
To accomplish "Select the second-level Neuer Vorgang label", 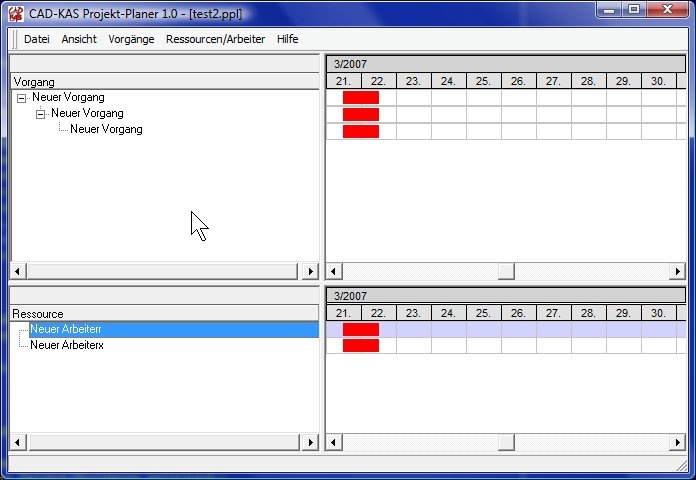I will (x=87, y=113).
